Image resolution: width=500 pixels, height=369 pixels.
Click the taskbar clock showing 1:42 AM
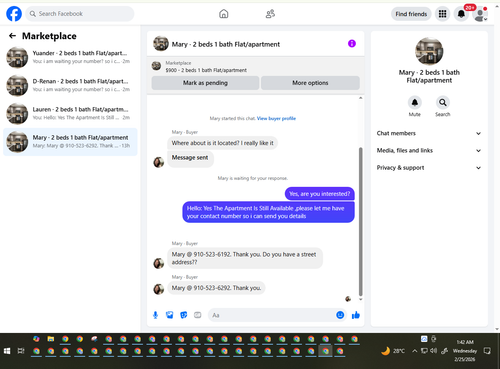pyautogui.click(x=465, y=351)
